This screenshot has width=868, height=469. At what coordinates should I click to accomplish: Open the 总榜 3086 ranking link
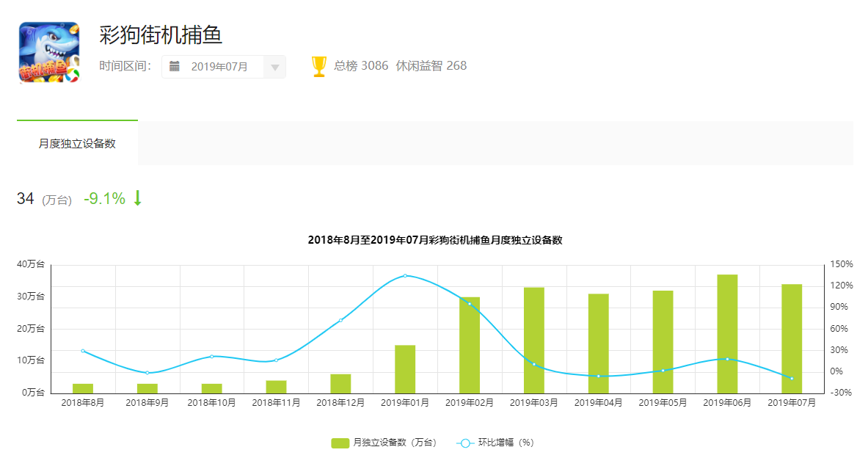pos(361,66)
